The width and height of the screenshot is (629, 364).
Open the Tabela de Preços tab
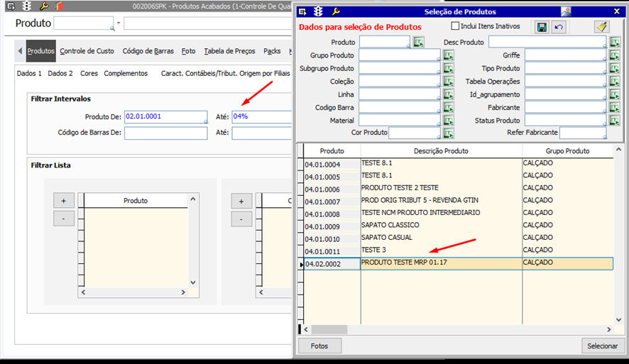pos(229,51)
